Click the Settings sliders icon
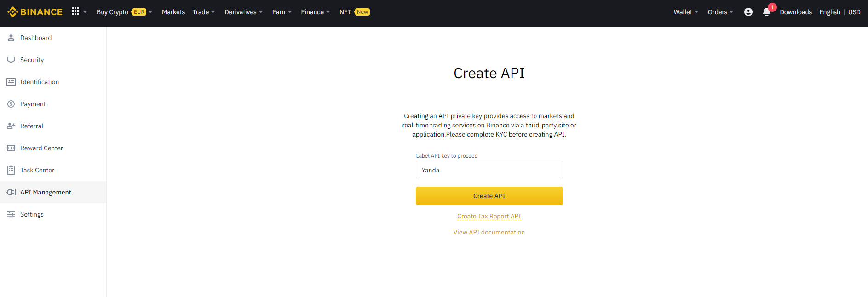Image resolution: width=868 pixels, height=297 pixels. coord(11,214)
